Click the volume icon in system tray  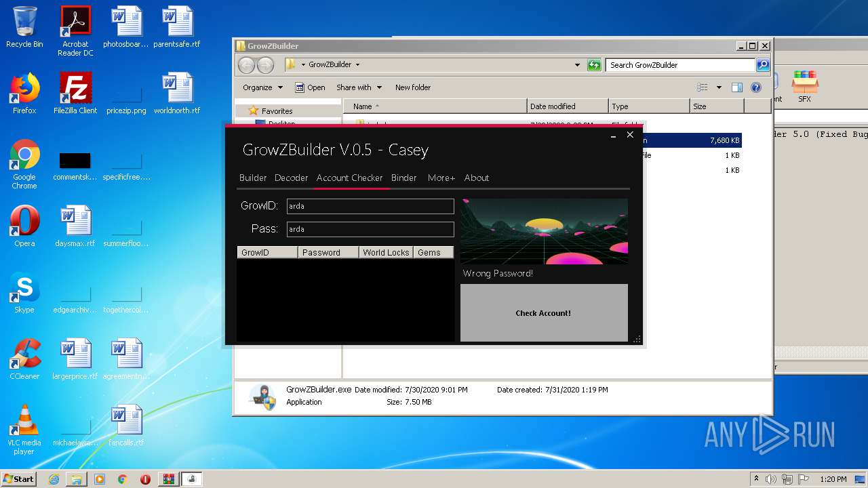pos(771,479)
